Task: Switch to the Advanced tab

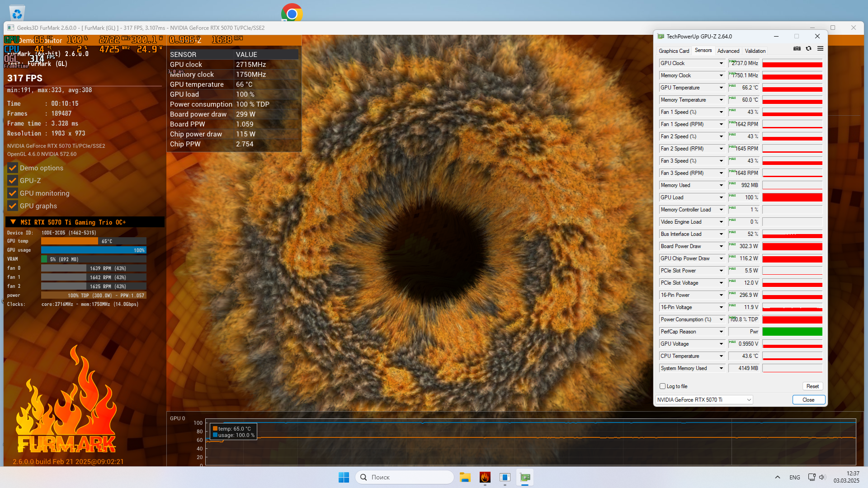Action: [728, 51]
